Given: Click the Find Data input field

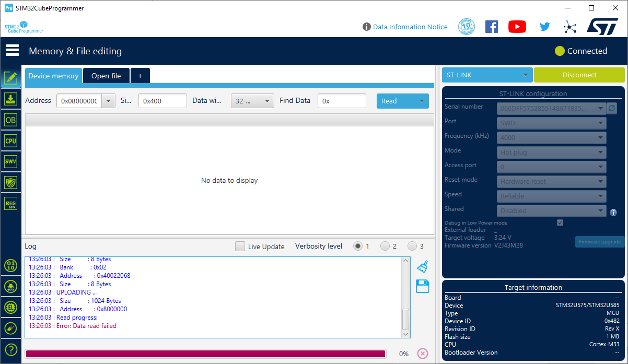Looking at the screenshot, I should point(342,100).
